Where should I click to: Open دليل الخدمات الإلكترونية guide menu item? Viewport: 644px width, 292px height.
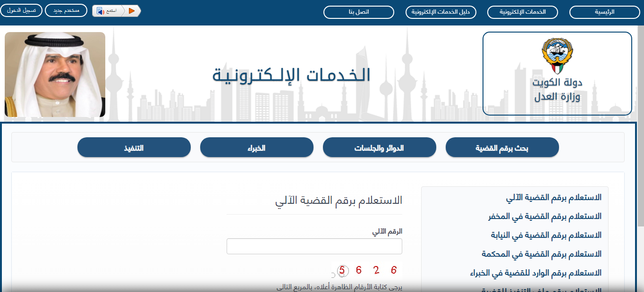[x=441, y=12]
